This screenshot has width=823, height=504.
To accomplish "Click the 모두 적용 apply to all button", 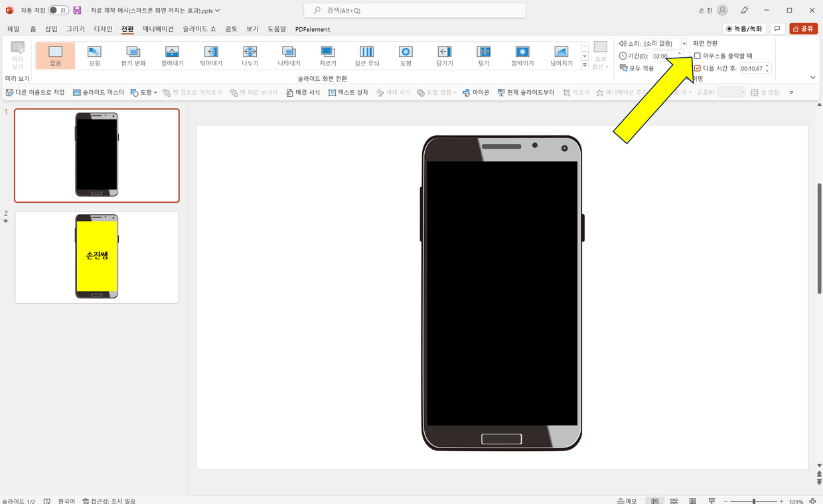I will pos(637,68).
